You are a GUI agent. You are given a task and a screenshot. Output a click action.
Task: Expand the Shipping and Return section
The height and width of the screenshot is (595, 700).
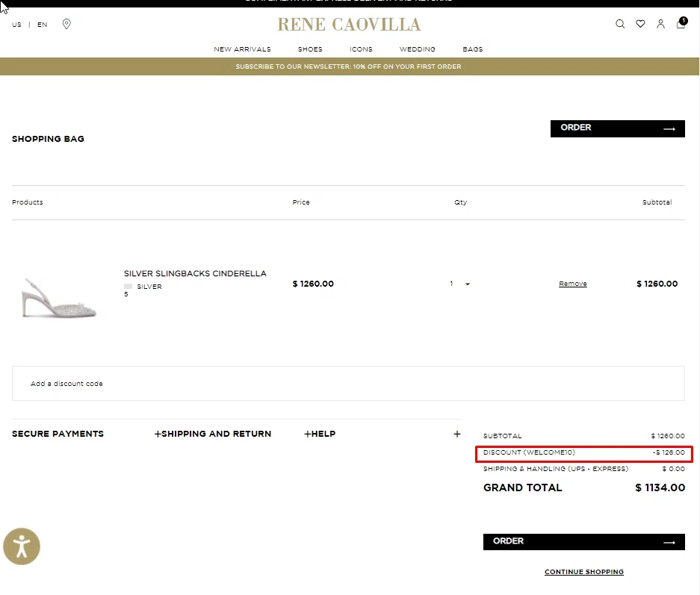(x=217, y=434)
